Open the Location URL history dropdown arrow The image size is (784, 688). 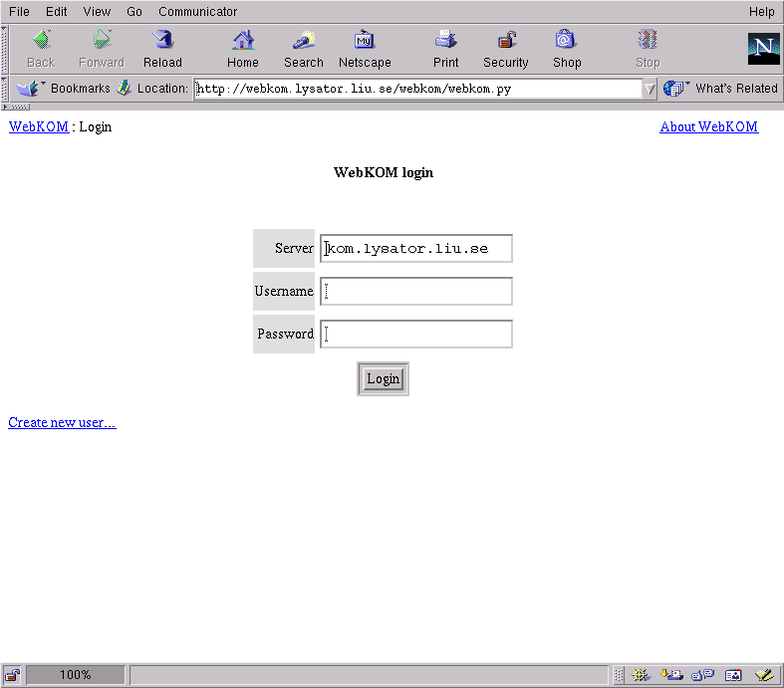[650, 89]
